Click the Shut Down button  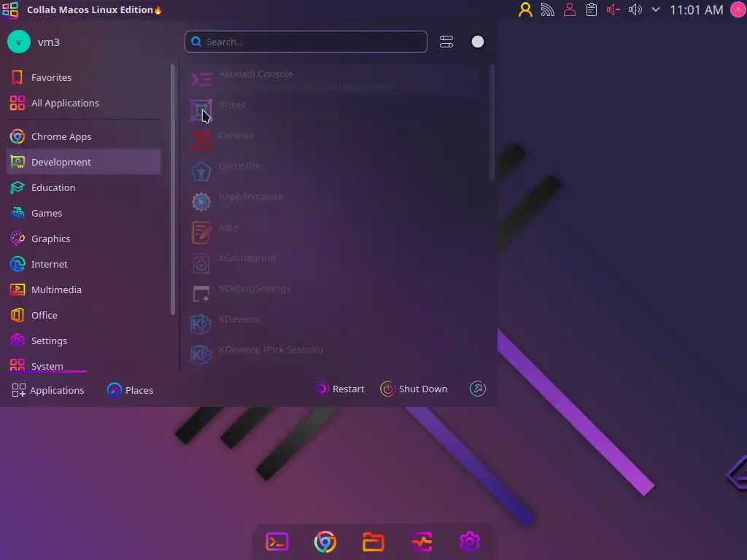point(414,389)
